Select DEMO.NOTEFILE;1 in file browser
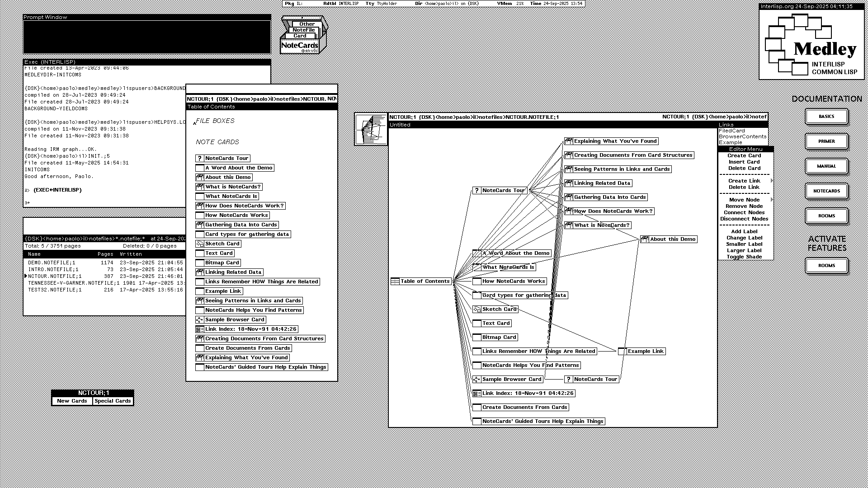This screenshot has height=488, width=868. [105, 263]
